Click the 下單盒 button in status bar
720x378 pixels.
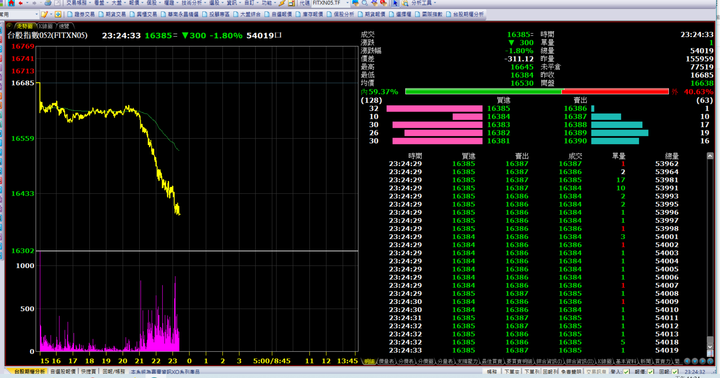coord(512,372)
